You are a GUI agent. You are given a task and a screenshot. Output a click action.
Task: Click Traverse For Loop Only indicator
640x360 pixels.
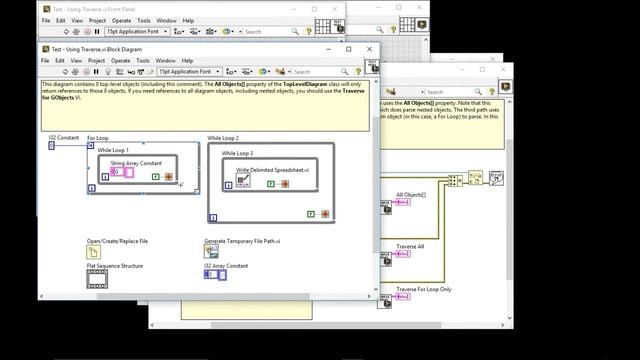tap(403, 296)
